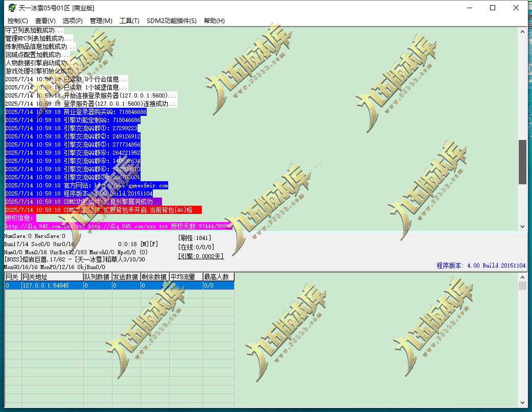
Task: Click the 炼制物品信息加载成功 log line
Action: click(x=40, y=47)
